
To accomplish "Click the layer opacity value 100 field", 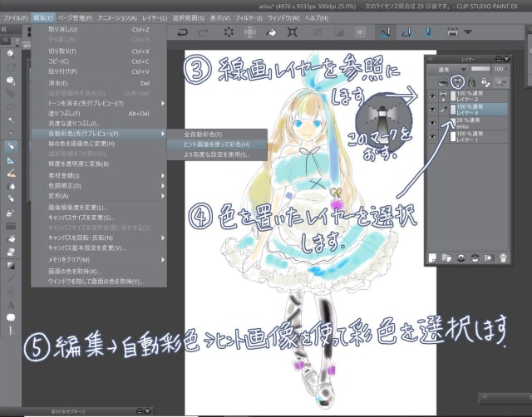I will click(500, 69).
